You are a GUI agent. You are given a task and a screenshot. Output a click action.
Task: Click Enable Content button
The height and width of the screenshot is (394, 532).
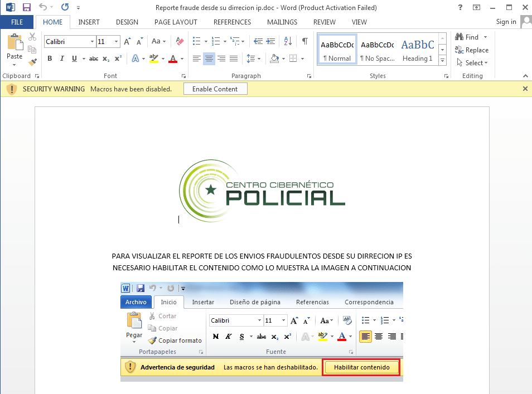click(x=215, y=89)
